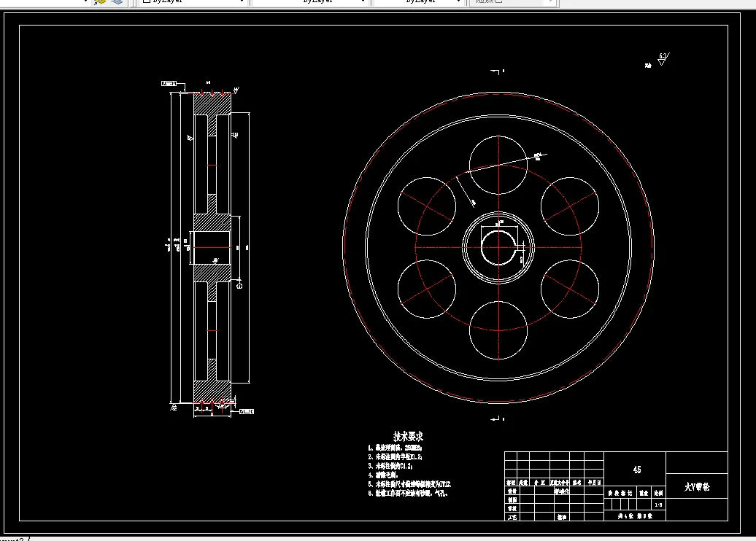Viewport: 756px width, 541px height.
Task: Select the 阶段标记 label cell
Action: point(620,493)
